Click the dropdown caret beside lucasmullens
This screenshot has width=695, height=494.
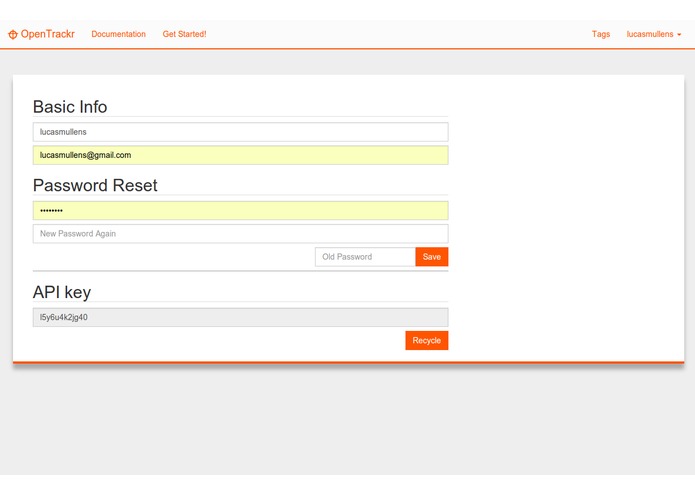click(679, 35)
